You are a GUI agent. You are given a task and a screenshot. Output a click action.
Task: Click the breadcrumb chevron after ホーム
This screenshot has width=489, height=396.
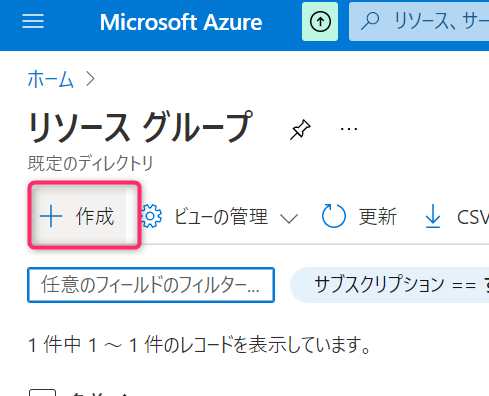(90, 79)
